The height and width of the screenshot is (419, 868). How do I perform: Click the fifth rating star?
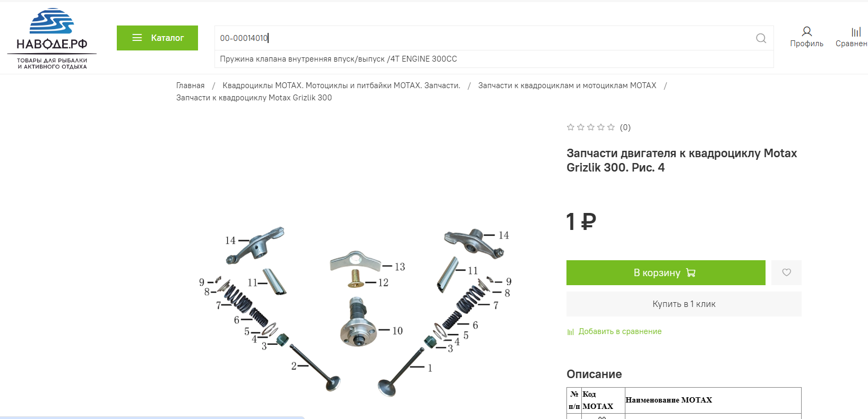pos(611,127)
